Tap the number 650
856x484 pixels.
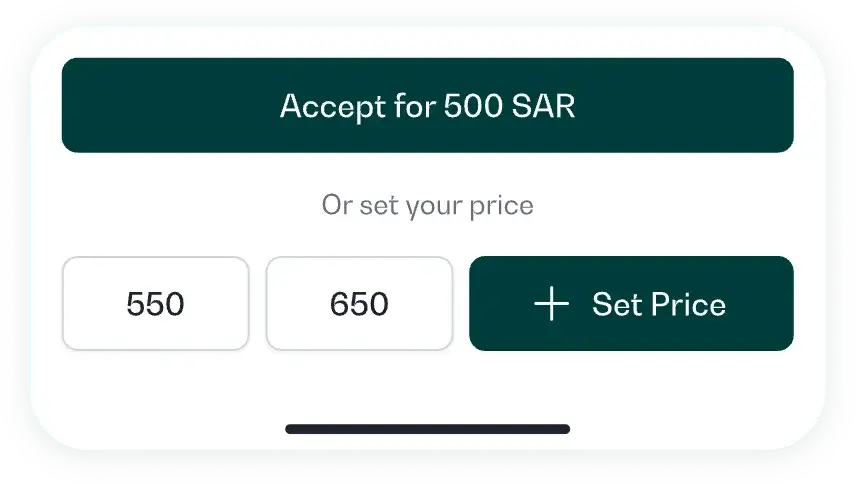(x=359, y=304)
